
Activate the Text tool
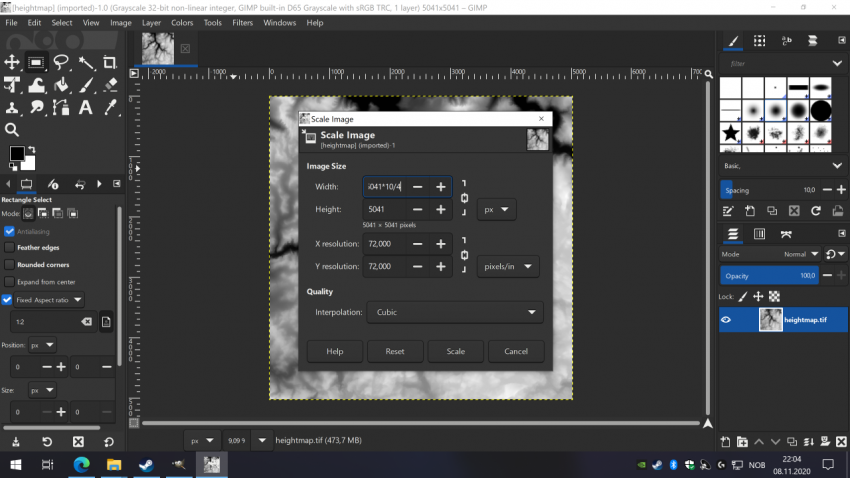[85, 107]
